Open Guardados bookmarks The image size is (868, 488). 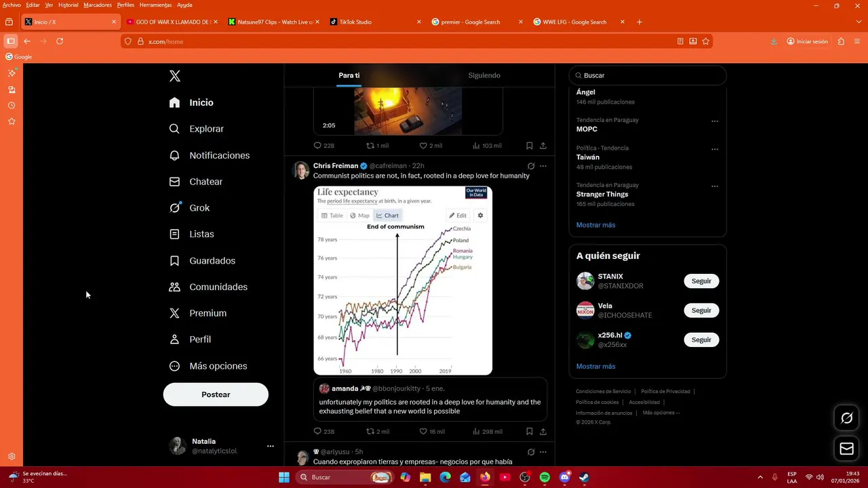(203, 260)
